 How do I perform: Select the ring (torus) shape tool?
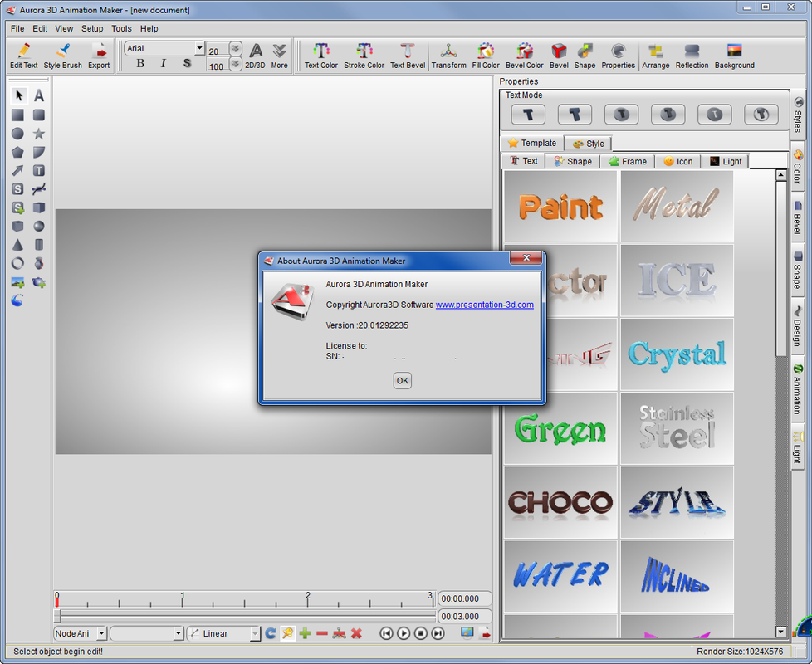click(17, 263)
